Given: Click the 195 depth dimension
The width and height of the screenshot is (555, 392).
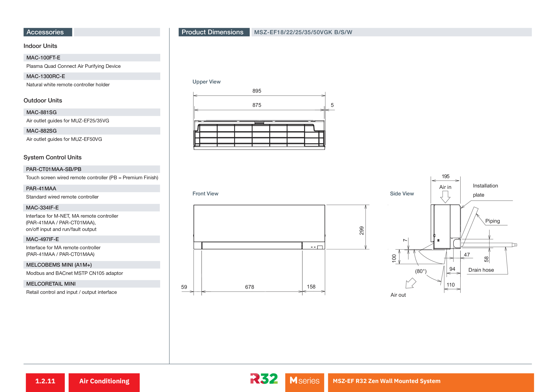Looking at the screenshot, I should click(x=446, y=176).
